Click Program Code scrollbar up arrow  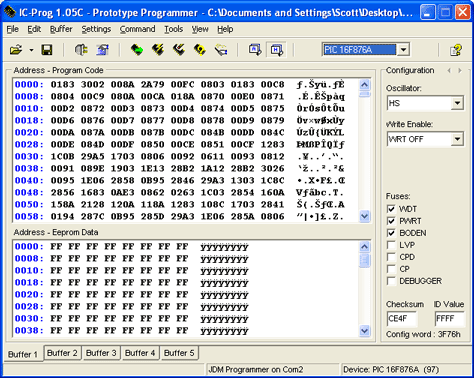click(365, 85)
